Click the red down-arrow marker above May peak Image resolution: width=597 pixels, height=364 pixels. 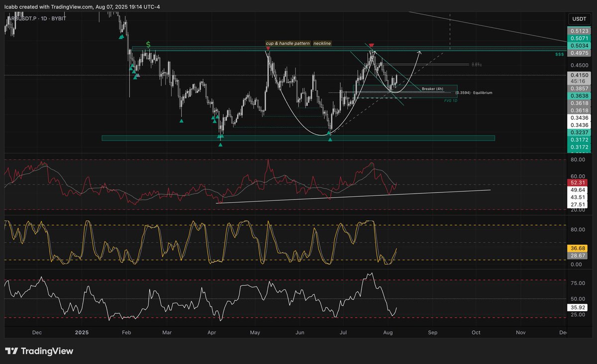tap(269, 48)
